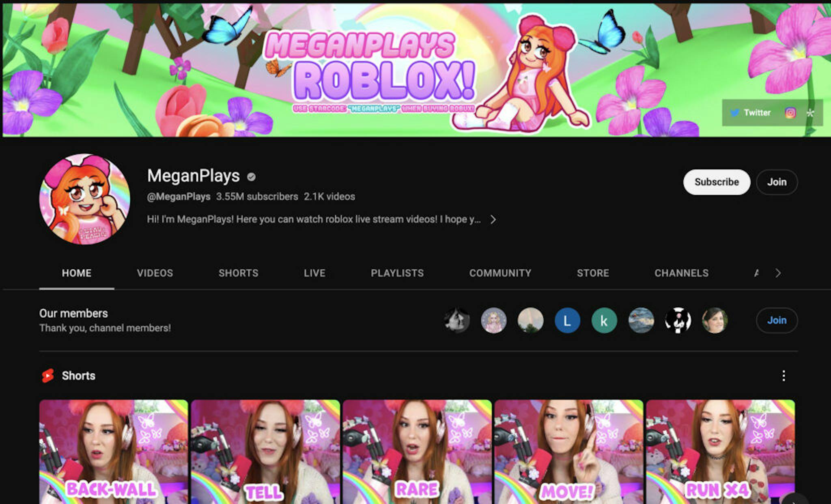Viewport: 831px width, 504px height.
Task: Click the blue 'L' member avatar
Action: point(567,320)
